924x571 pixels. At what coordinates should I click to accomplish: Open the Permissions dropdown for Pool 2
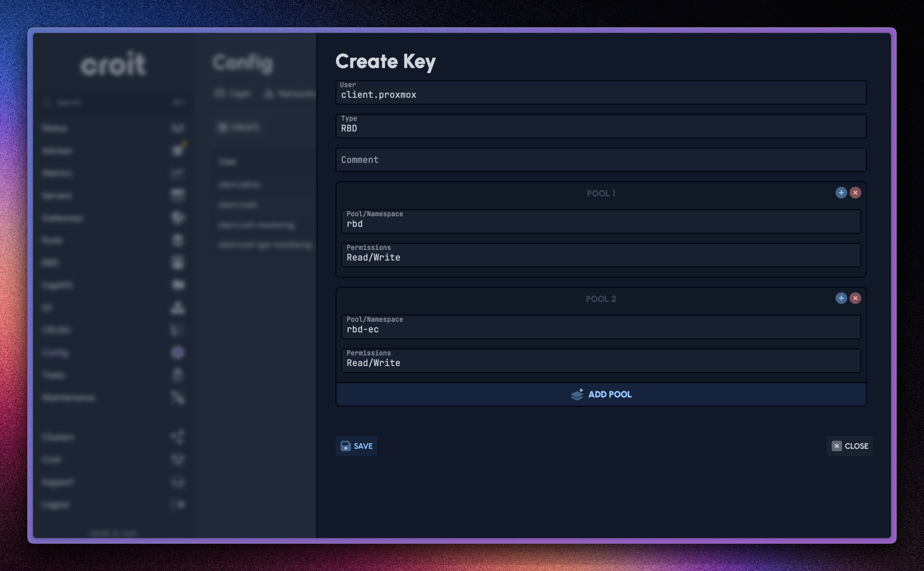pos(600,361)
